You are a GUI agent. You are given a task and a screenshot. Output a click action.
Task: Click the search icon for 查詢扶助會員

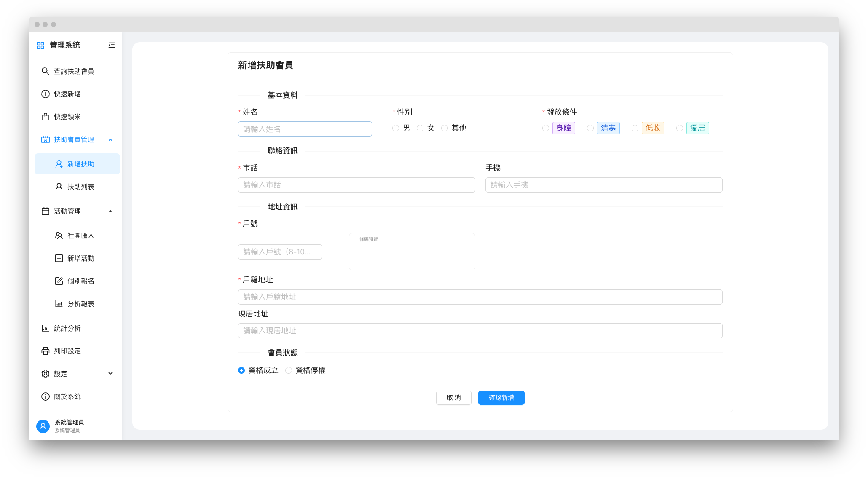pos(46,71)
